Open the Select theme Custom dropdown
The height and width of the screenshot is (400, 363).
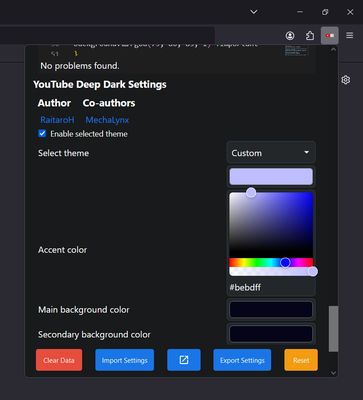[271, 153]
